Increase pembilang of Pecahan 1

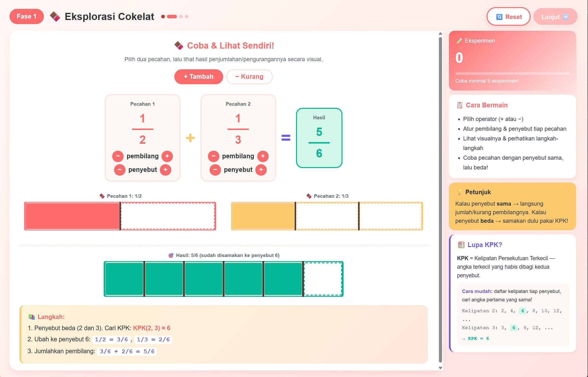(167, 156)
